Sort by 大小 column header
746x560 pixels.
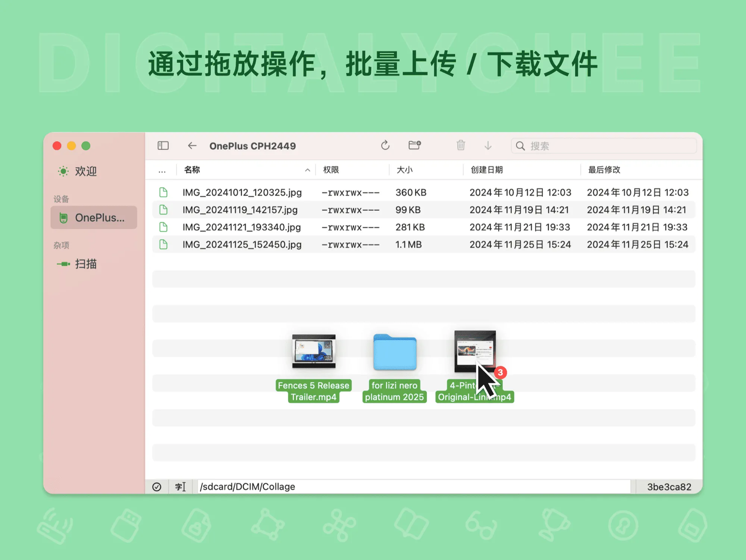[405, 170]
